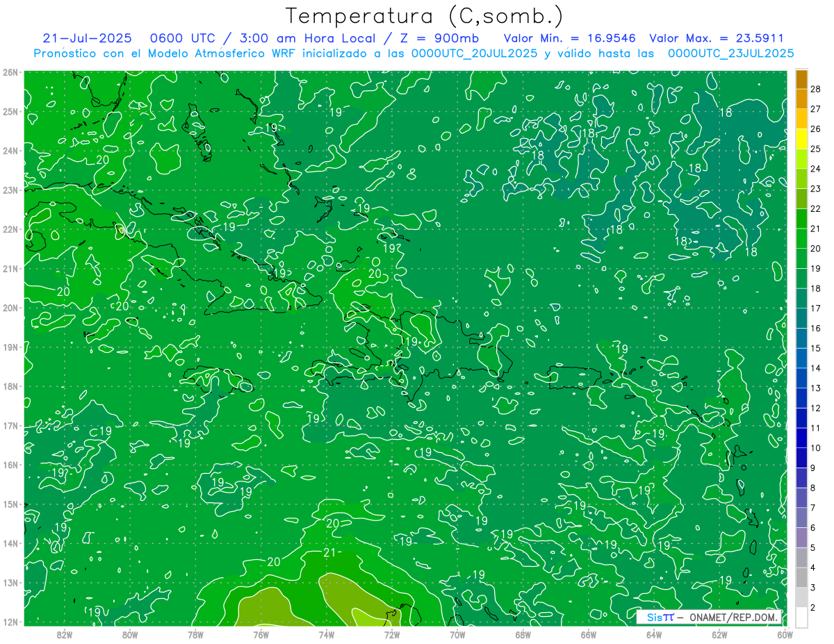Viewport: 834px width, 644px height.
Task: Click the dark orange top colorbar swatch
Action: point(801,79)
